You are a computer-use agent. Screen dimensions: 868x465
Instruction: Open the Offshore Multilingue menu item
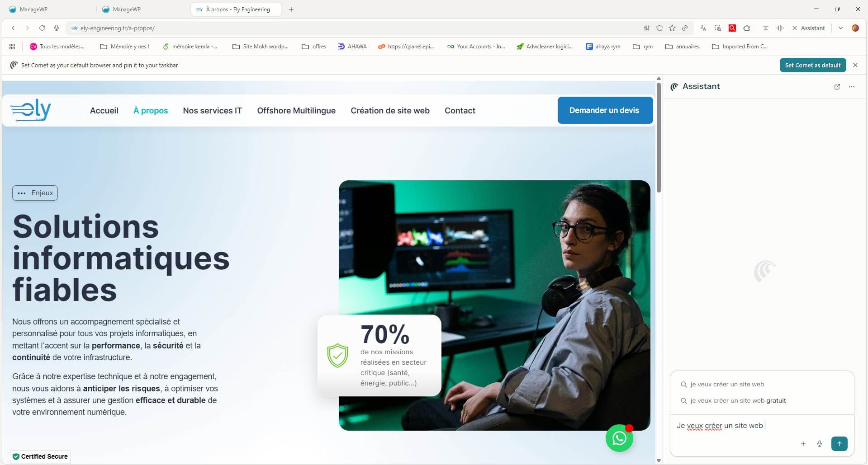click(296, 110)
